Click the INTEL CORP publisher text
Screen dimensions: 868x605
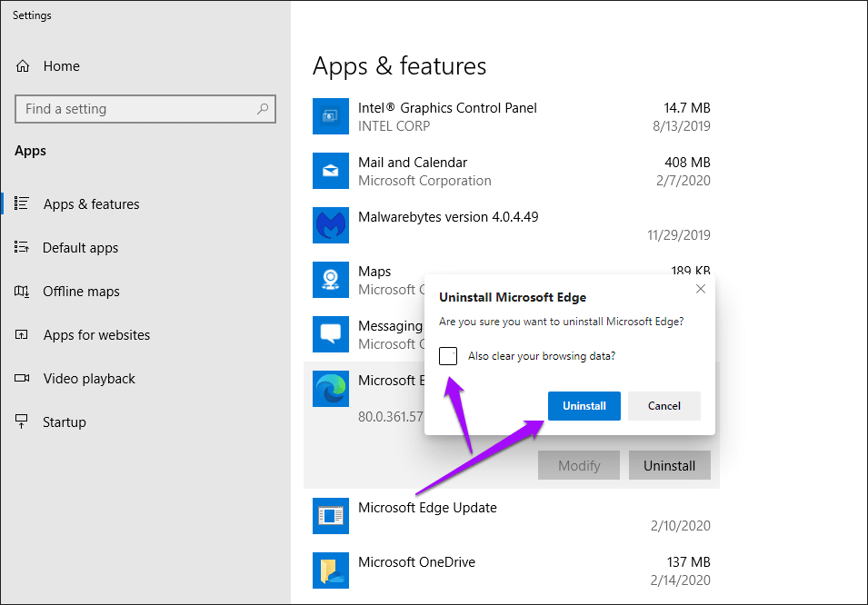click(394, 126)
